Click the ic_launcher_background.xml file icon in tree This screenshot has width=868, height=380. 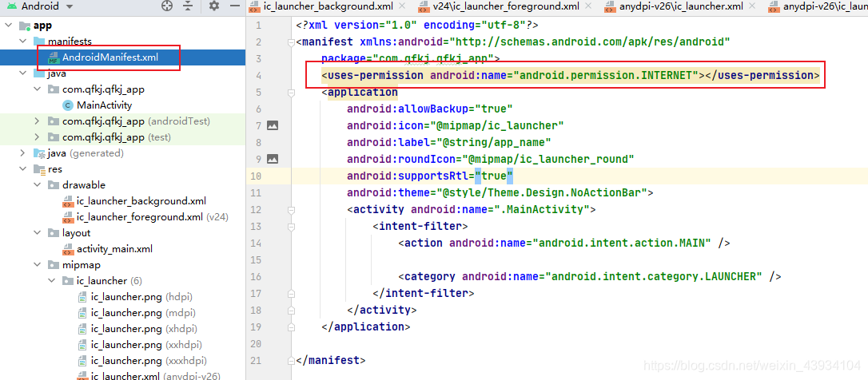[x=68, y=201]
